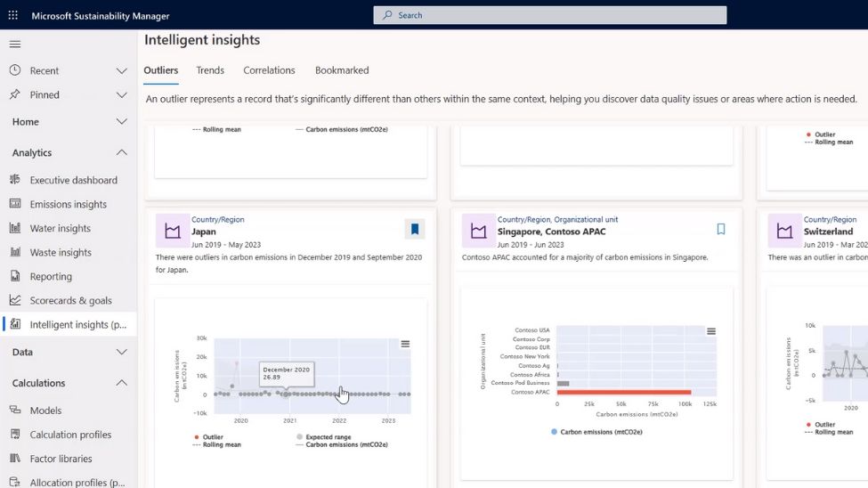Screen dimensions: 868x488
Task: Click the Recent clock icon
Action: [x=15, y=70]
